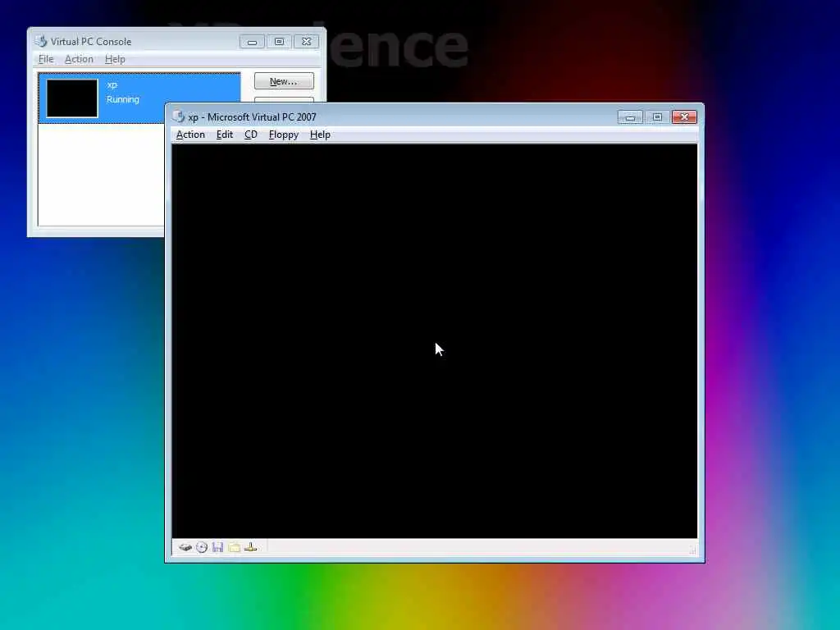This screenshot has width=840, height=630.
Task: Maximize the xp Virtual PC 2007 window
Action: coord(657,117)
